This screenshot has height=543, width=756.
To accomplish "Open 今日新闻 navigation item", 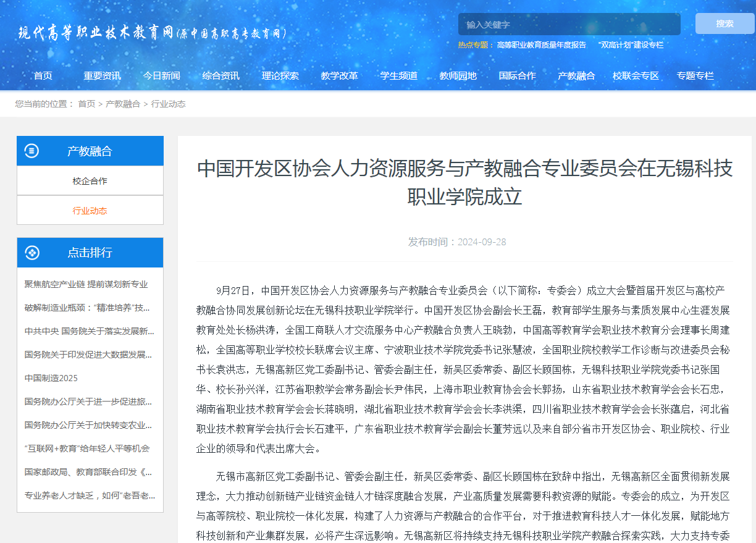I will [162, 76].
